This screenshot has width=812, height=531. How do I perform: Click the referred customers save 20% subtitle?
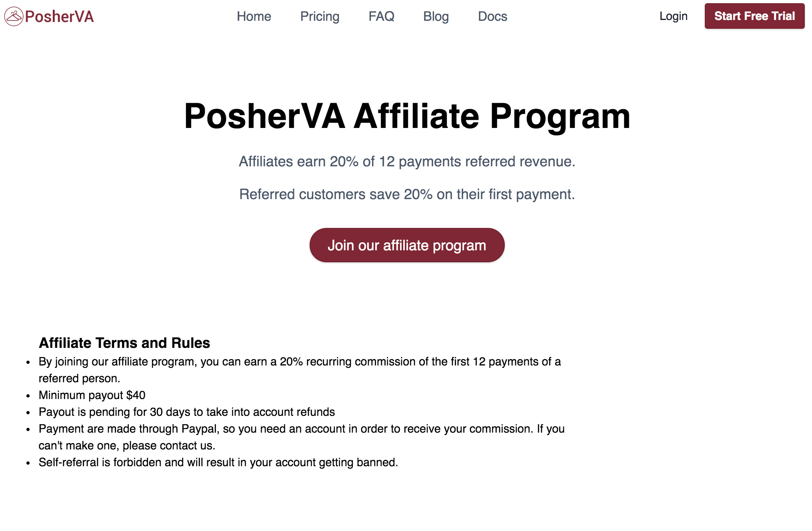[x=406, y=194]
